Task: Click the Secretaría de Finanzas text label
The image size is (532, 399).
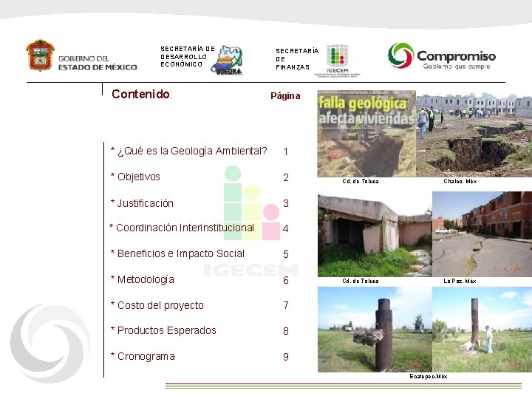Action: tap(297, 59)
